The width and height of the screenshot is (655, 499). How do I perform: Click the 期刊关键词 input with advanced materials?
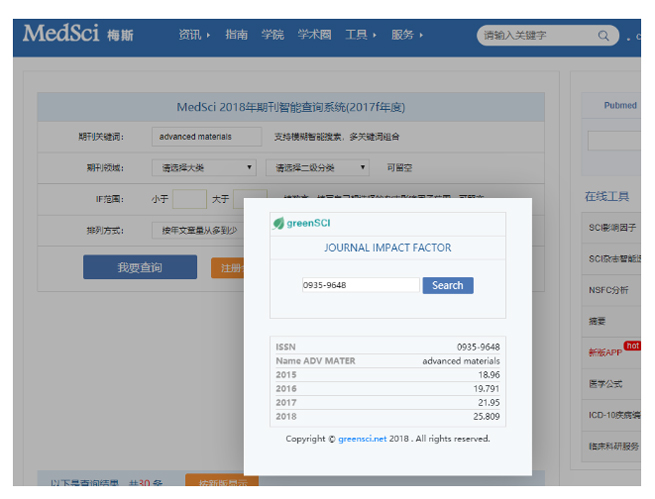click(x=207, y=137)
